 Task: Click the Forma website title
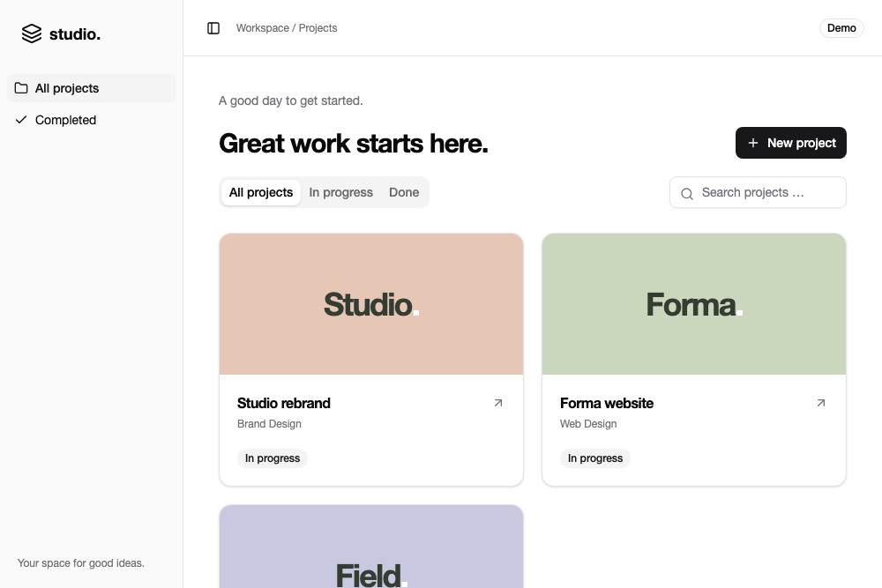[607, 403]
